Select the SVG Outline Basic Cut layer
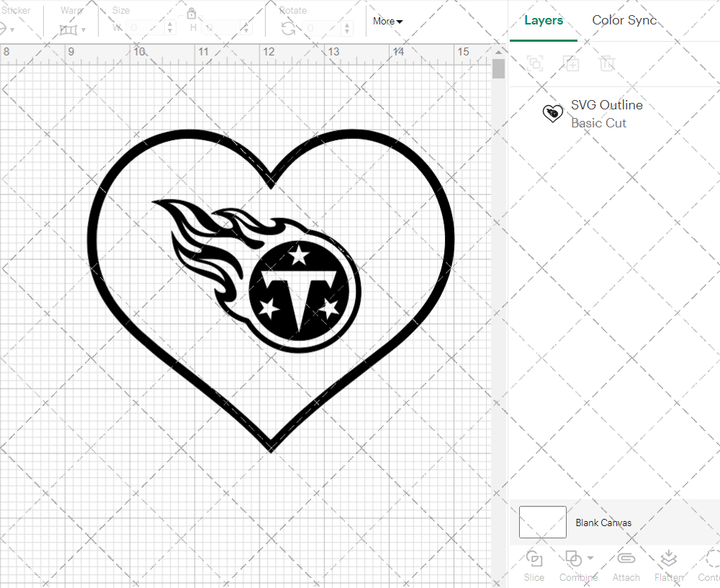 [607, 113]
